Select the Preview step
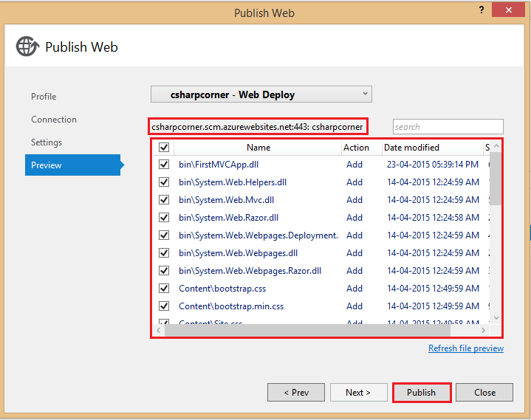531x420 pixels. pos(73,165)
